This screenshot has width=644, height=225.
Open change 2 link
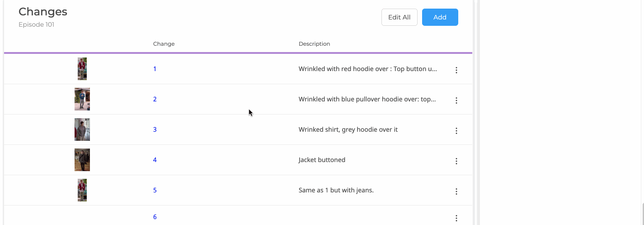[155, 99]
